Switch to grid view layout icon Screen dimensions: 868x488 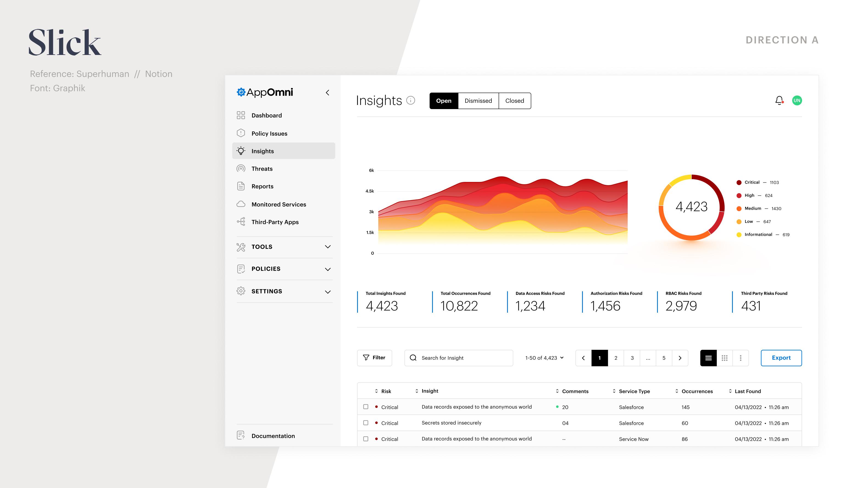(x=724, y=358)
